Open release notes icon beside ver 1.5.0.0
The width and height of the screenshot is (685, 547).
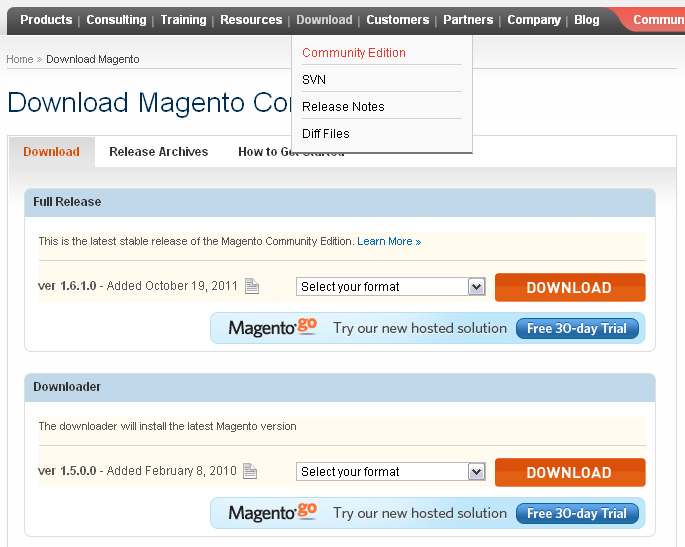[250, 471]
